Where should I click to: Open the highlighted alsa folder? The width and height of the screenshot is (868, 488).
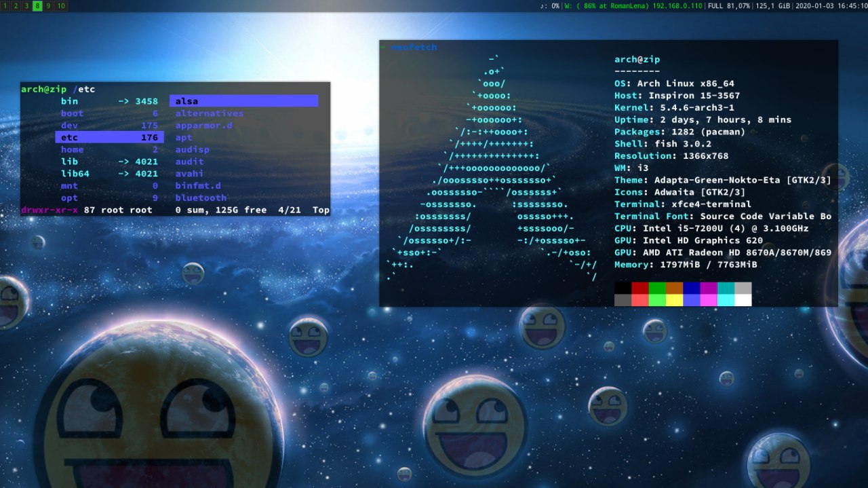[243, 101]
